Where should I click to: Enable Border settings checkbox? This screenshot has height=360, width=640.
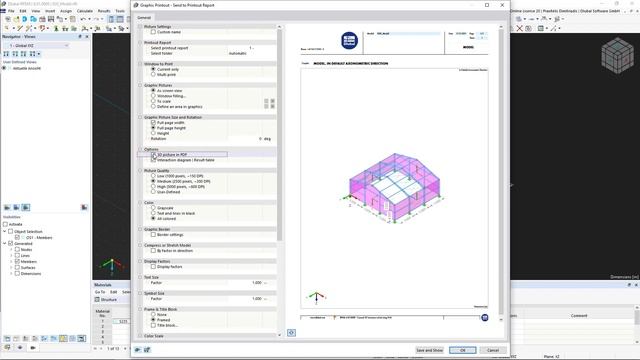click(153, 235)
